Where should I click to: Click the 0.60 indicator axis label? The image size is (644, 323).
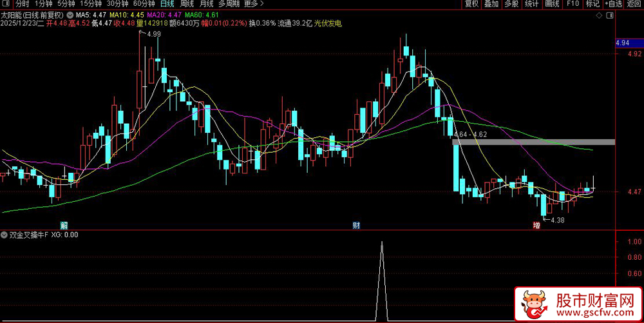(636, 273)
